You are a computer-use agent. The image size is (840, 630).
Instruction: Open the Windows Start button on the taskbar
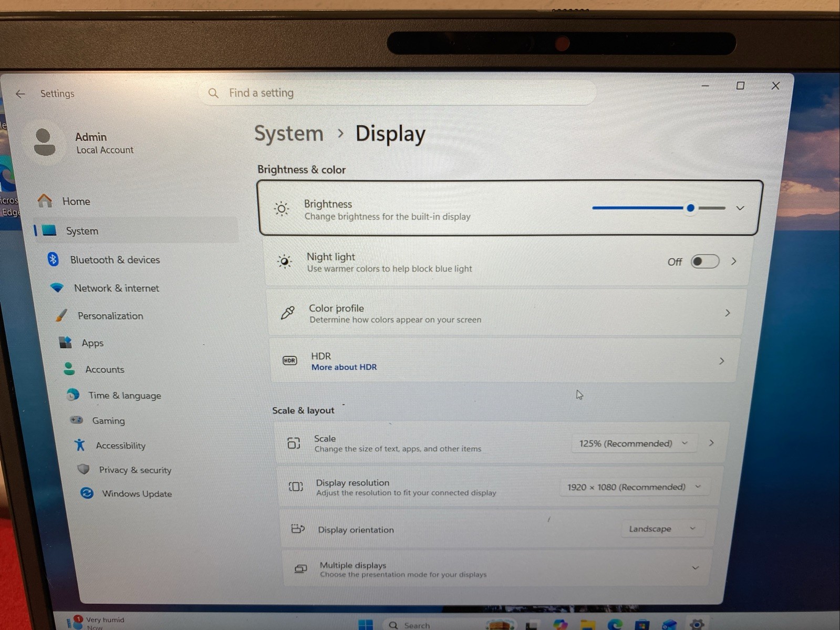[366, 624]
